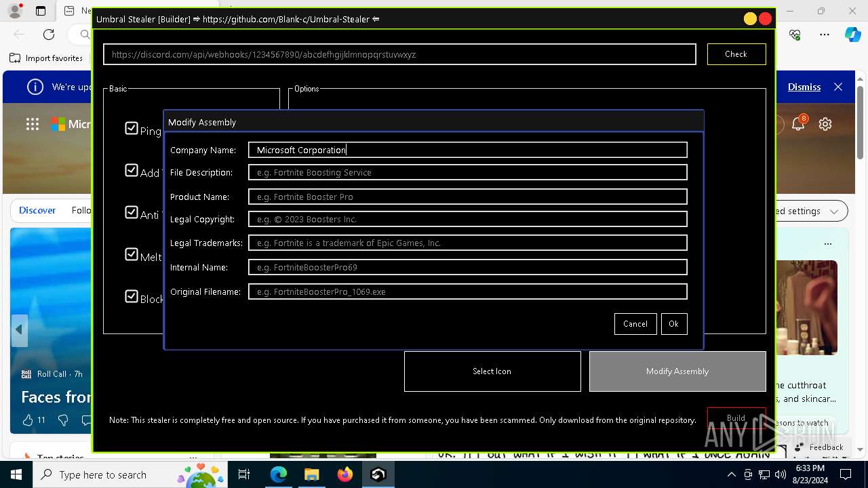The image size is (868, 488).
Task: Focus the Internal Name field
Action: [x=468, y=267]
